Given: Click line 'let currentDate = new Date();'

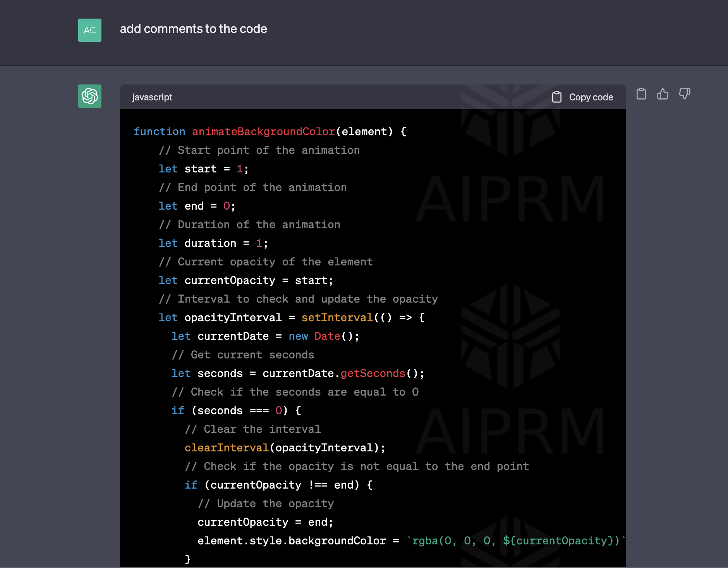Looking at the screenshot, I should pos(266,336).
